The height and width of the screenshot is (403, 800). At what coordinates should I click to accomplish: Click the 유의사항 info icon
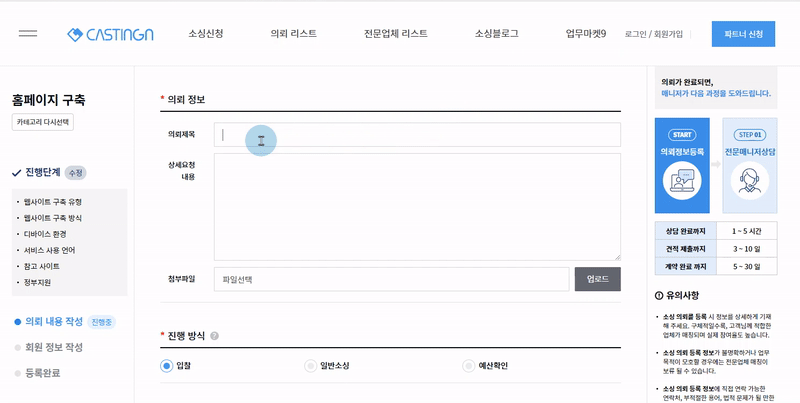tap(659, 295)
